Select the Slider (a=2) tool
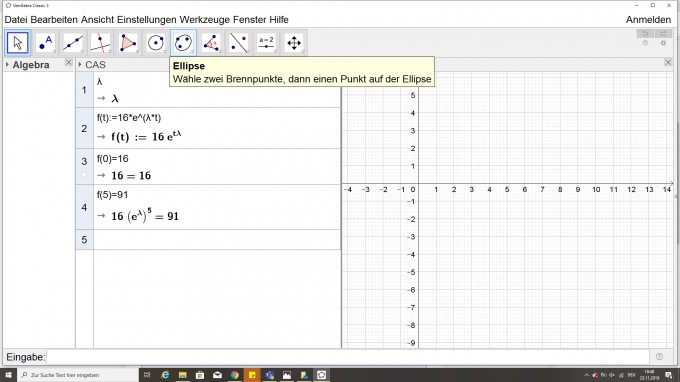680x382 pixels. point(266,43)
